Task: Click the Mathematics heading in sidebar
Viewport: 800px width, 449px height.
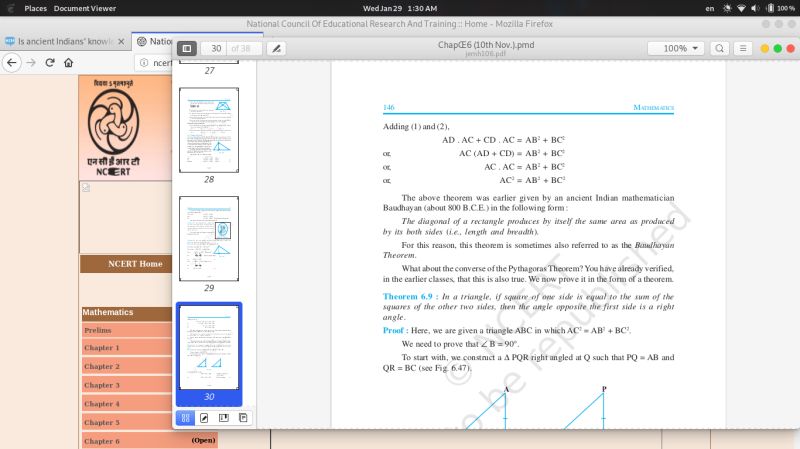Action: pos(108,312)
